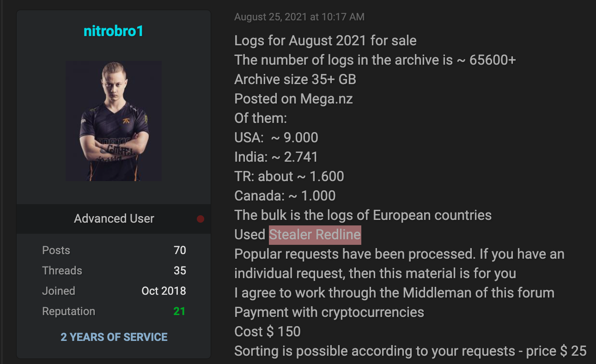Click the August 25, 2021 post timestamp
596x364 pixels.
tap(299, 17)
